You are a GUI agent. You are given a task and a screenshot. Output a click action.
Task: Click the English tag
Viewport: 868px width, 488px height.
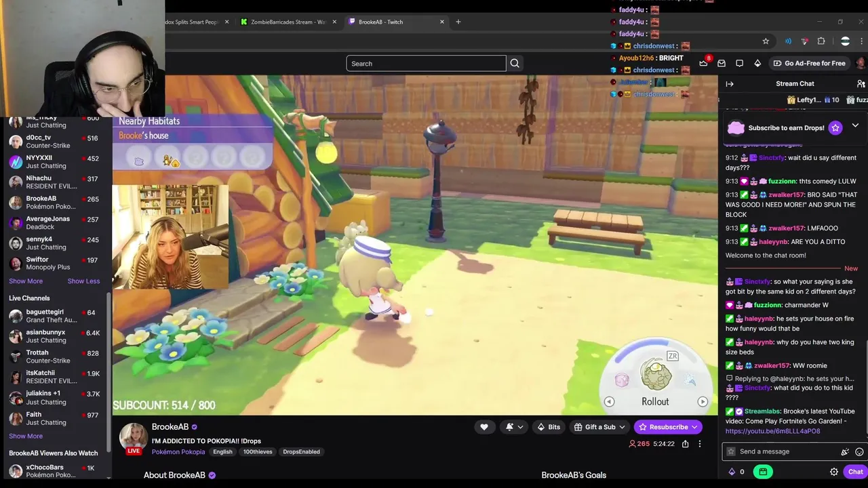(222, 452)
